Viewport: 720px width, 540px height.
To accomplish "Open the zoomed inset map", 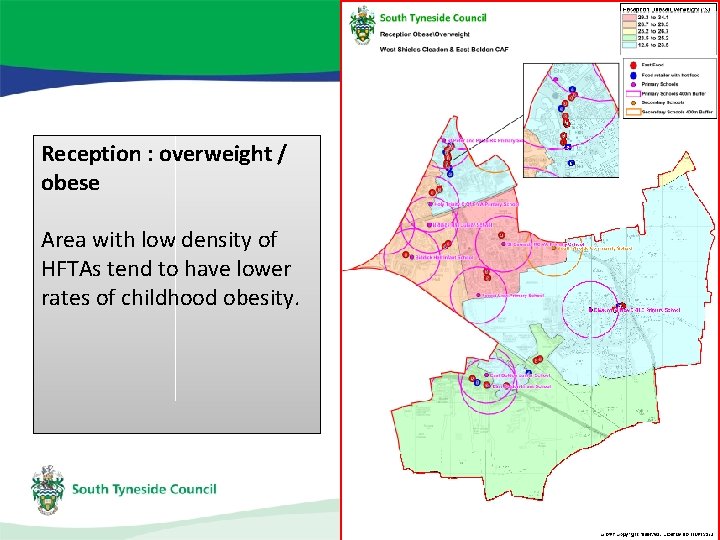I will (x=571, y=120).
